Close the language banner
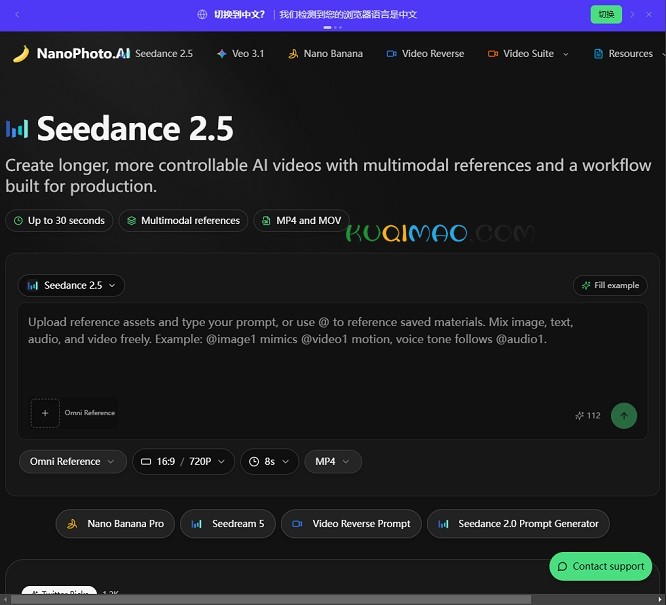This screenshot has width=666, height=605. click(649, 14)
